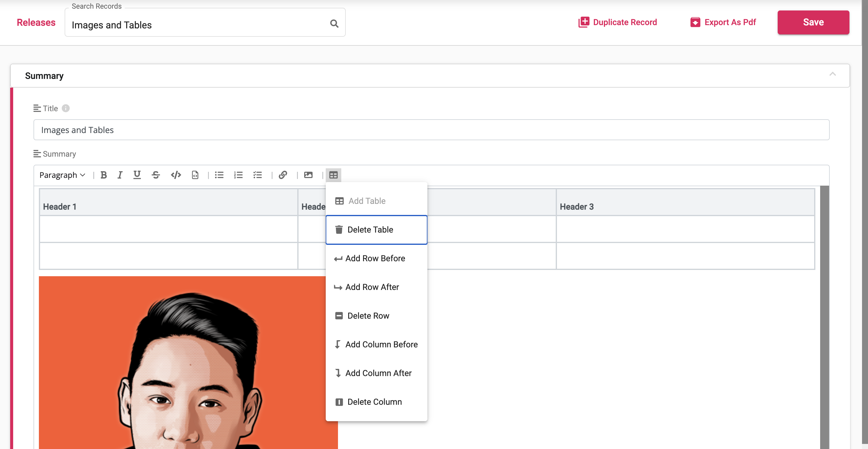Toggle Italic text formatting

(x=119, y=175)
